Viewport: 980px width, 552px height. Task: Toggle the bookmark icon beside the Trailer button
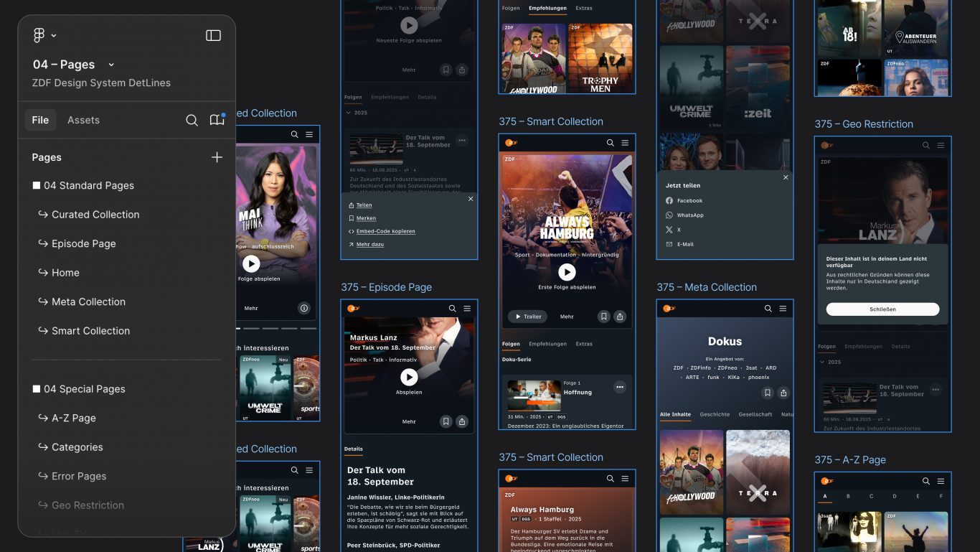pyautogui.click(x=604, y=317)
